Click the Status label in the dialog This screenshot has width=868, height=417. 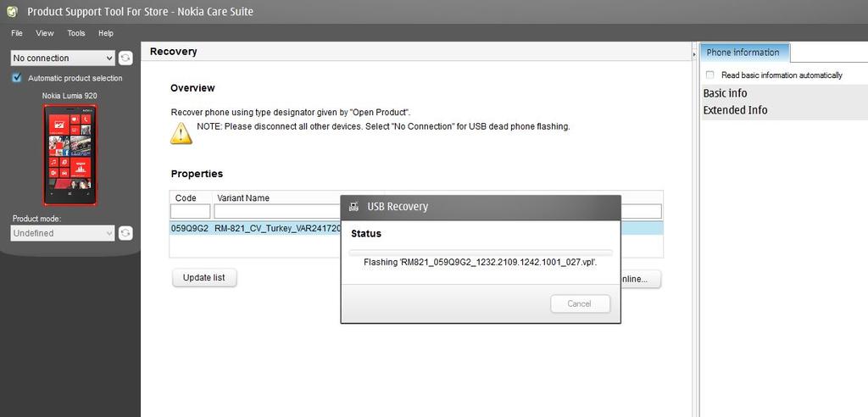pos(366,234)
